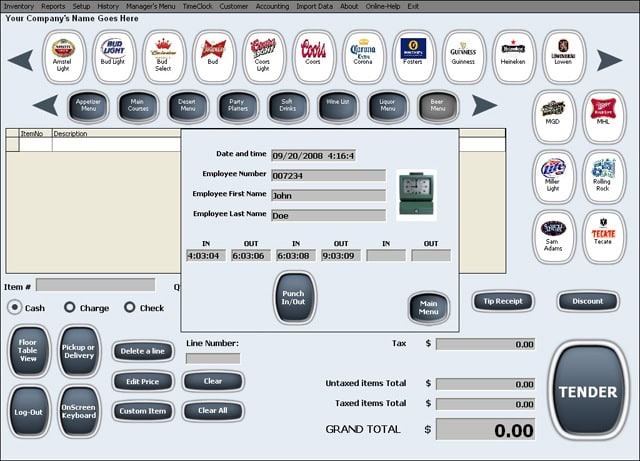The height and width of the screenshot is (461, 640).
Task: Choose the Charge payment option
Action: tap(70, 307)
